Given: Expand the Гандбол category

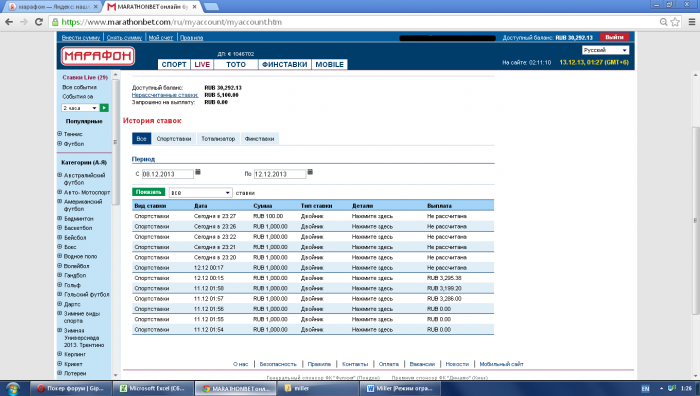Looking at the screenshot, I should pyautogui.click(x=59, y=275).
